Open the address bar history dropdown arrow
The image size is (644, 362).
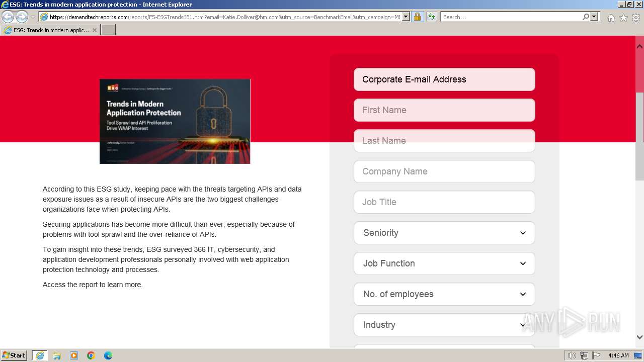coord(406,17)
